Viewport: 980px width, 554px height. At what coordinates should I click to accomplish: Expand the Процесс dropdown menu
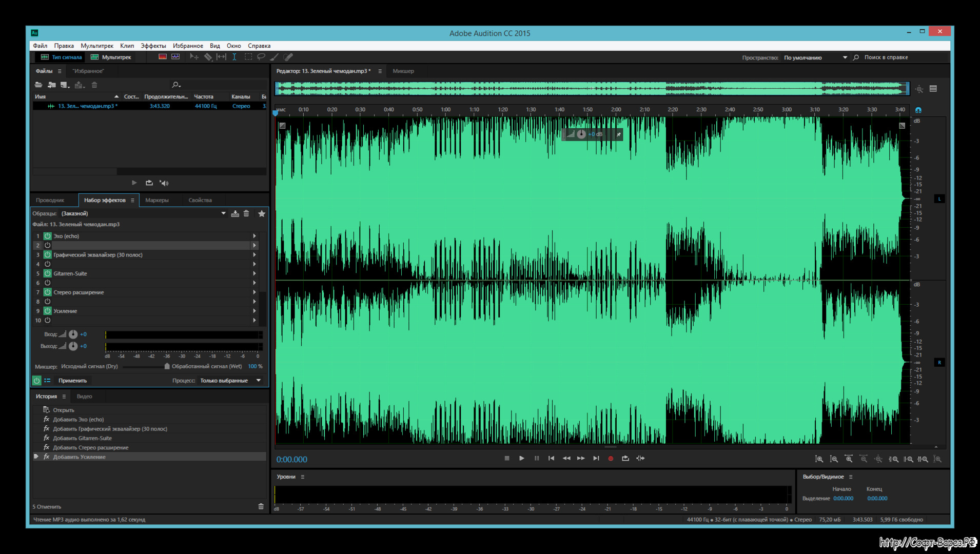coord(259,381)
